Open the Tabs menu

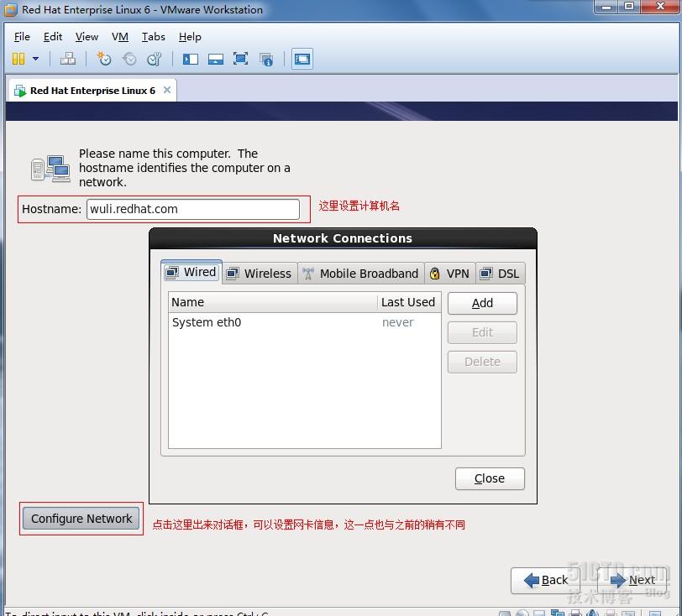click(x=153, y=37)
